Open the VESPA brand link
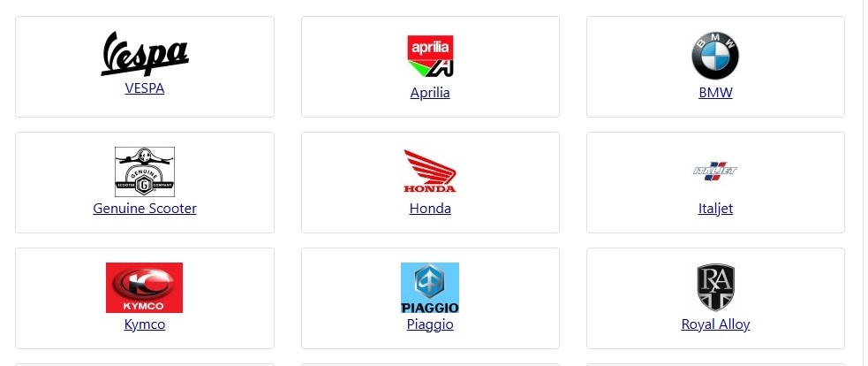This screenshot has width=868, height=366. point(145,88)
